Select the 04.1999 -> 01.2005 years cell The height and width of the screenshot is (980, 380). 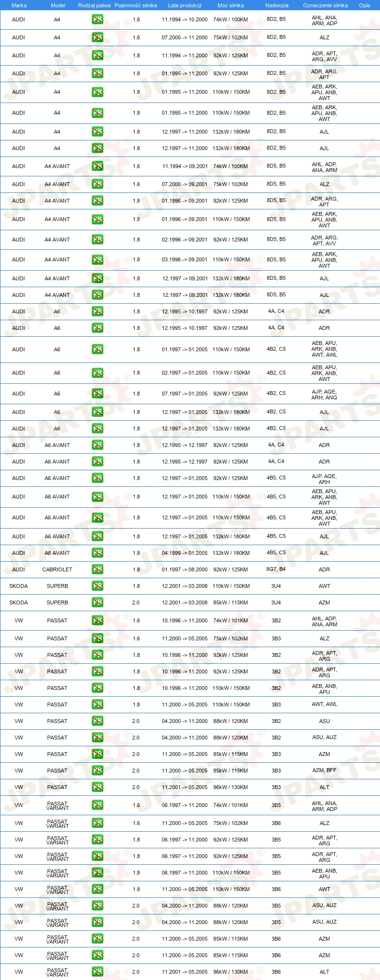[x=185, y=553]
